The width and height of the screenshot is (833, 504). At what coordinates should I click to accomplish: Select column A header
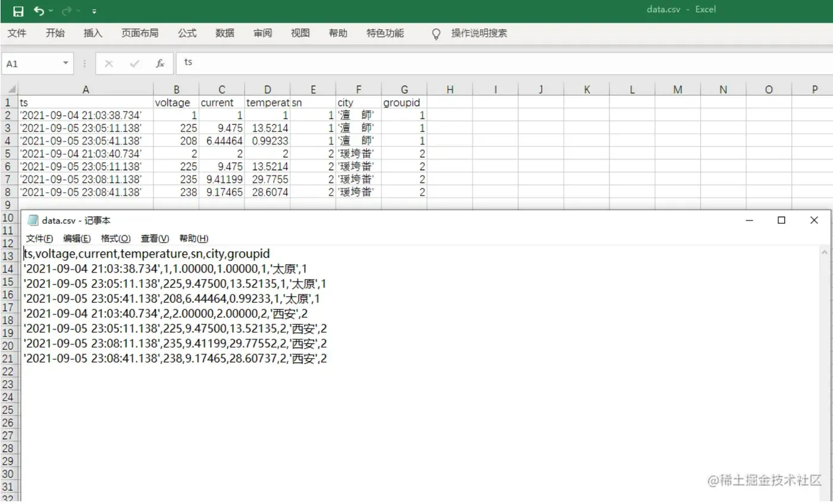86,90
